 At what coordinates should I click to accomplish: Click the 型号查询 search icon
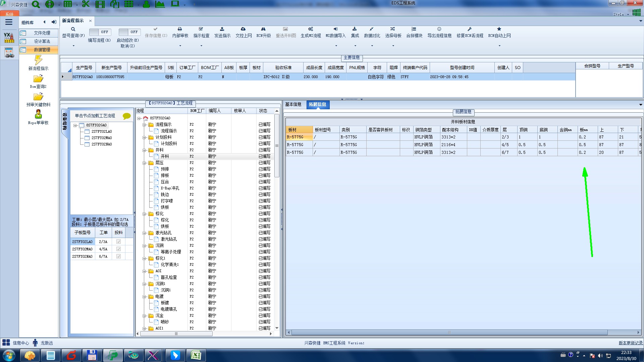coord(73,29)
